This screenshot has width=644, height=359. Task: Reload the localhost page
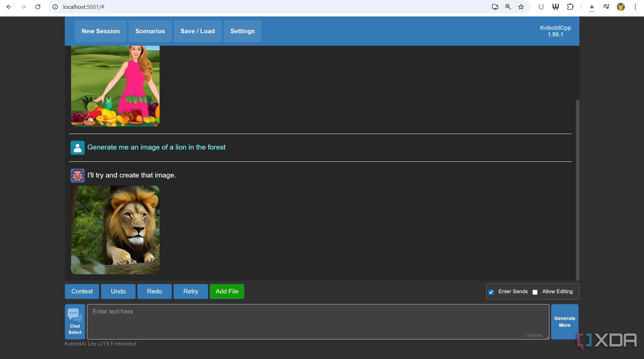38,7
